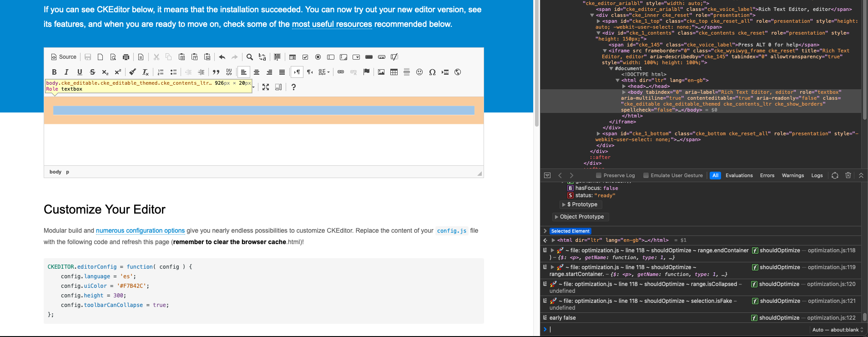Click 'body' in the editor elements path

coord(56,172)
